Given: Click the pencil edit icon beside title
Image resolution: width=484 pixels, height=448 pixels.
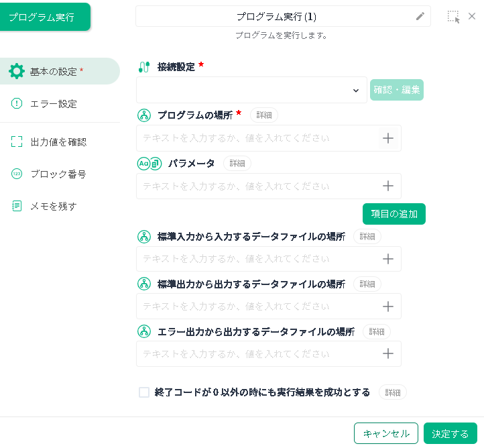Looking at the screenshot, I should click(x=420, y=16).
